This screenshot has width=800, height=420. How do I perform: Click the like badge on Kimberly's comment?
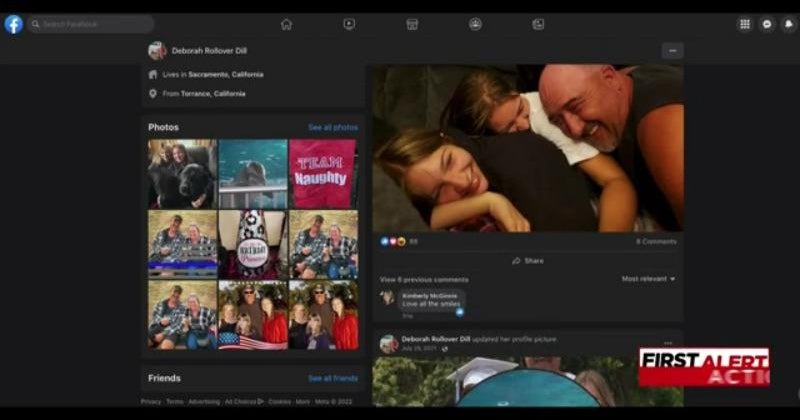(460, 312)
